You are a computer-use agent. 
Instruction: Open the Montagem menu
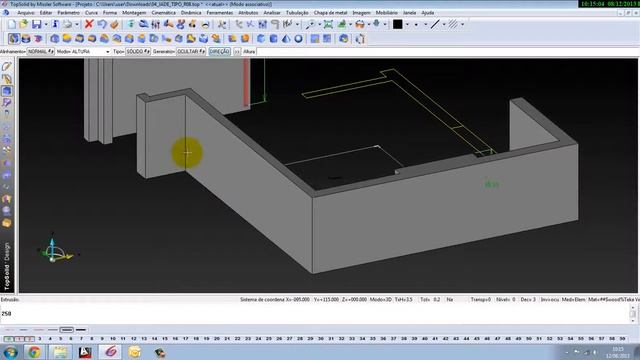pos(134,13)
